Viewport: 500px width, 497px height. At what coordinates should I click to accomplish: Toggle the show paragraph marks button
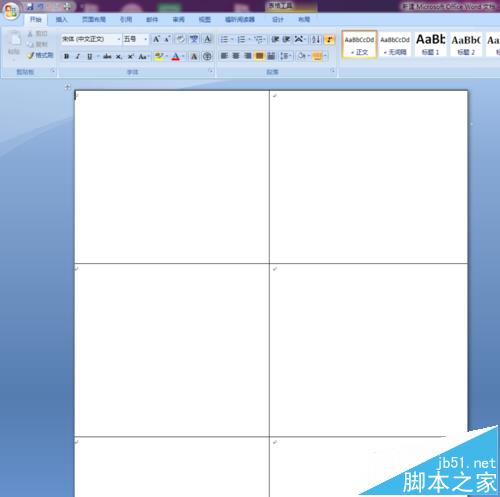click(x=329, y=39)
